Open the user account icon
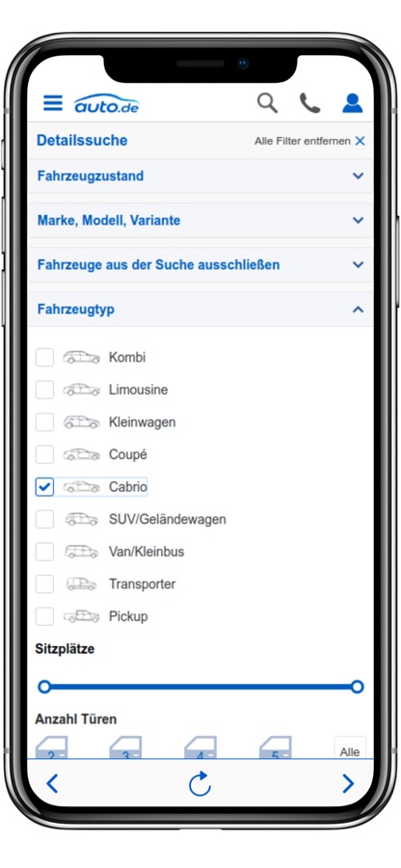The image size is (401, 868). click(353, 103)
